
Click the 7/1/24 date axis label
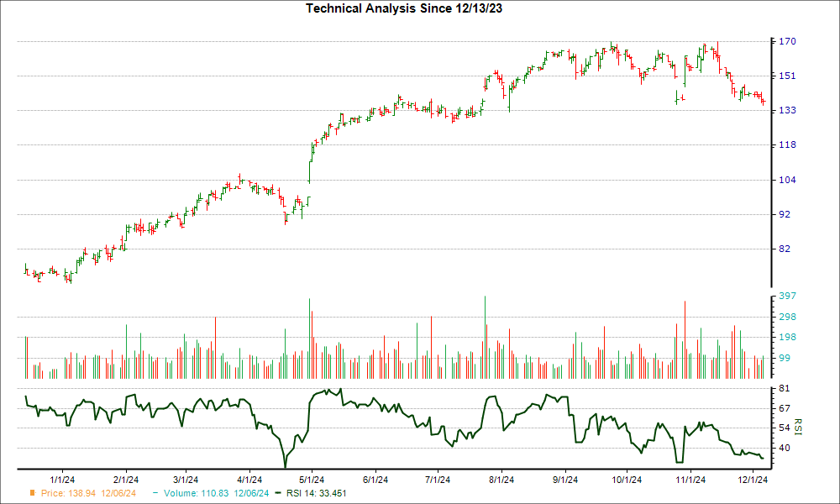coord(438,479)
